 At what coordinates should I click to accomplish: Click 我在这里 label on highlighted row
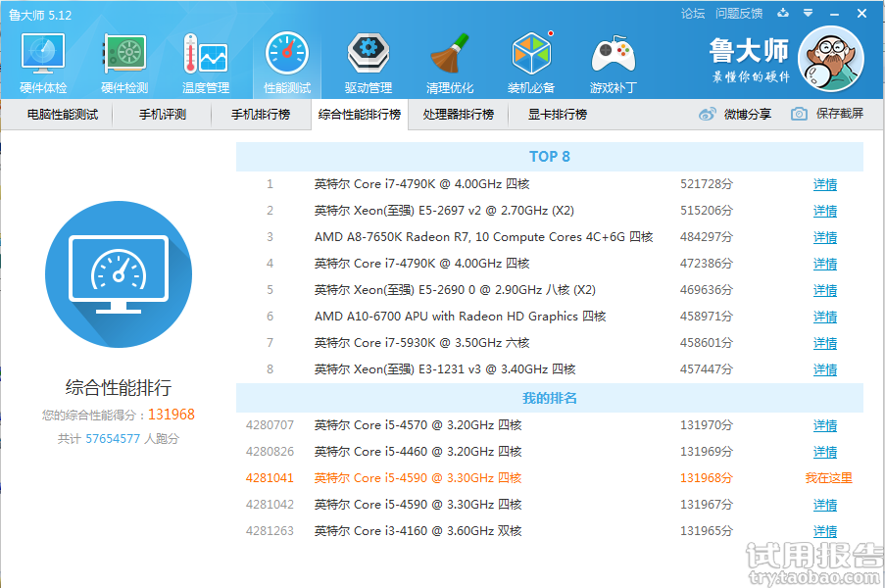pos(828,478)
